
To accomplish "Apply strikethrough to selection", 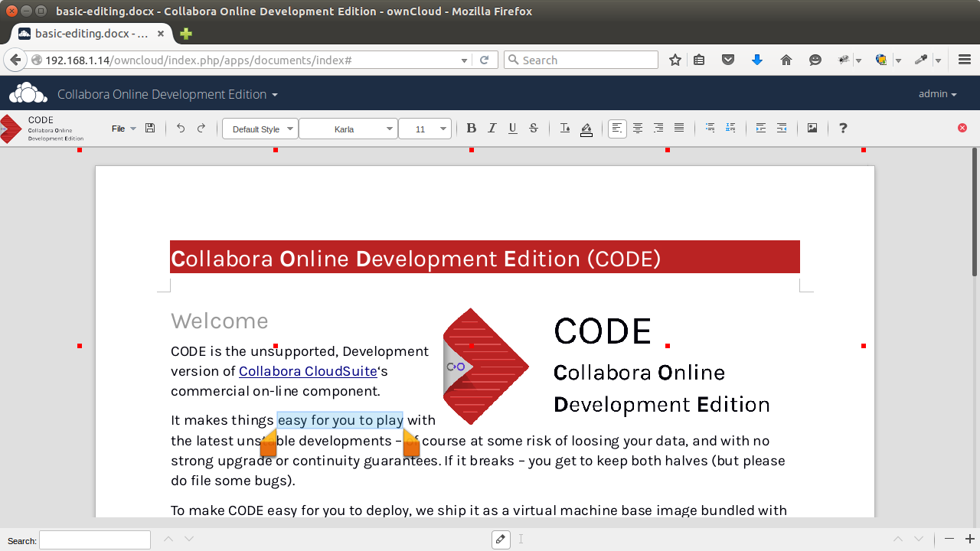I will pyautogui.click(x=533, y=128).
